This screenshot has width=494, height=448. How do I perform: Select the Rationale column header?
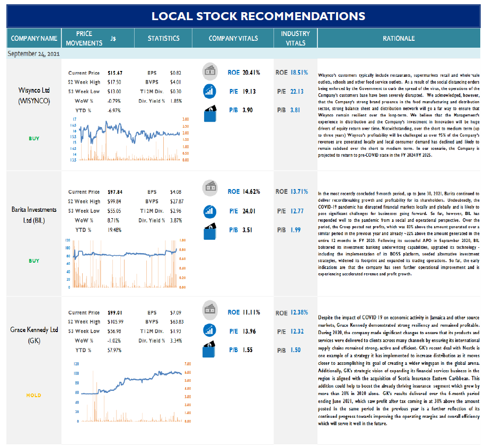click(x=399, y=39)
